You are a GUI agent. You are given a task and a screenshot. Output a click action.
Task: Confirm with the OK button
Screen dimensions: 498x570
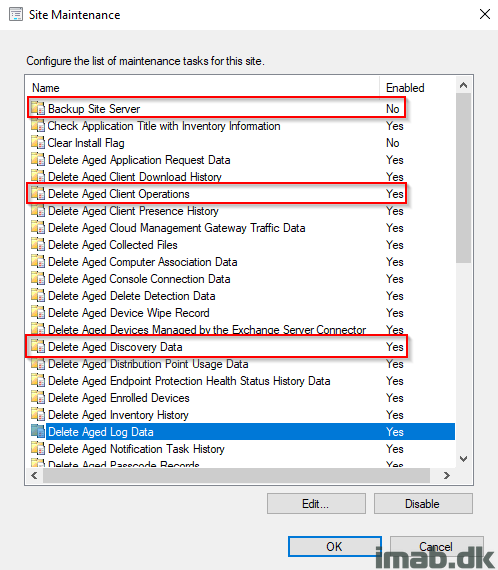334,546
